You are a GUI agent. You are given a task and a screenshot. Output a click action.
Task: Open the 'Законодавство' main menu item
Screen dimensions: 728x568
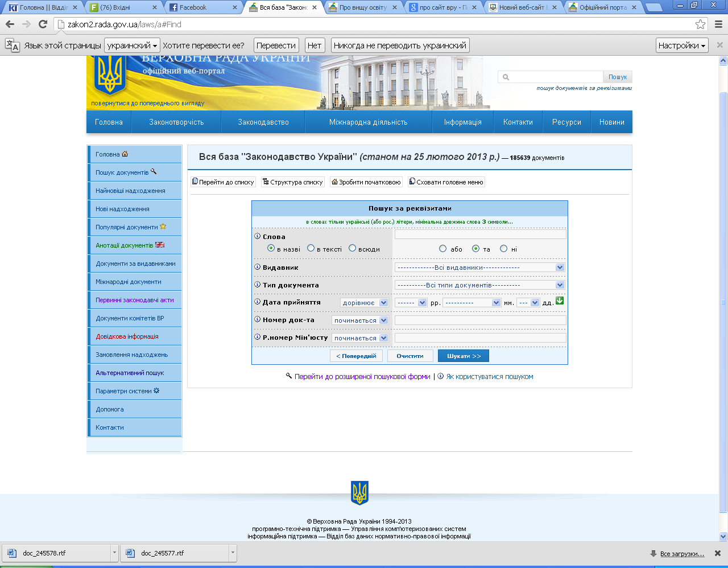[263, 122]
